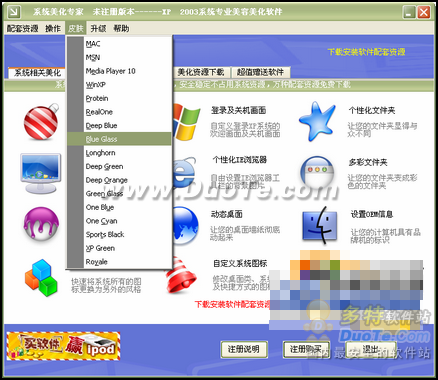Switch to the 美化资源下载 tab
Viewport: 438px width, 380px height.
tap(201, 72)
